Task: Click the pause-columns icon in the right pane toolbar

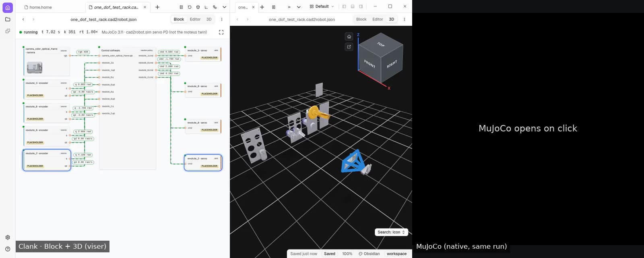Action: pos(274,7)
